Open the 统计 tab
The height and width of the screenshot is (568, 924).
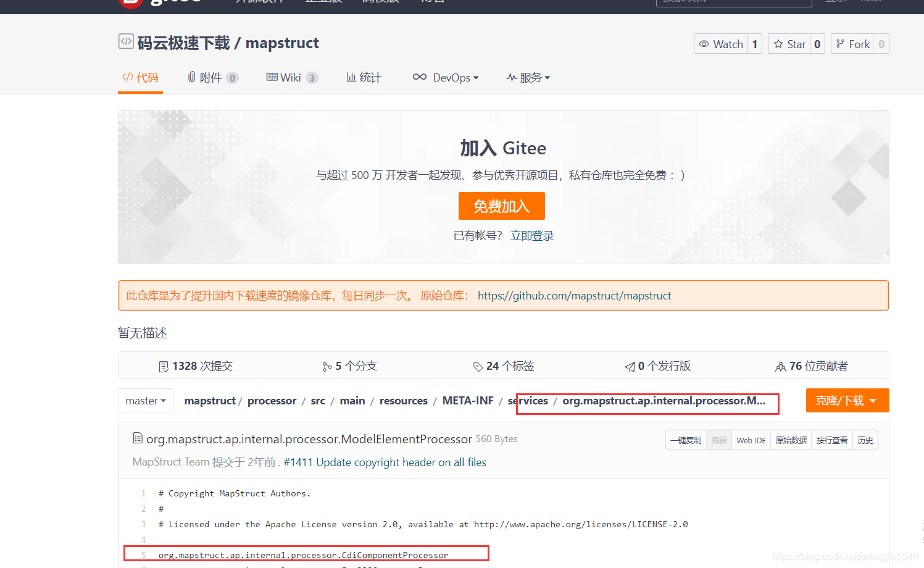(x=364, y=77)
